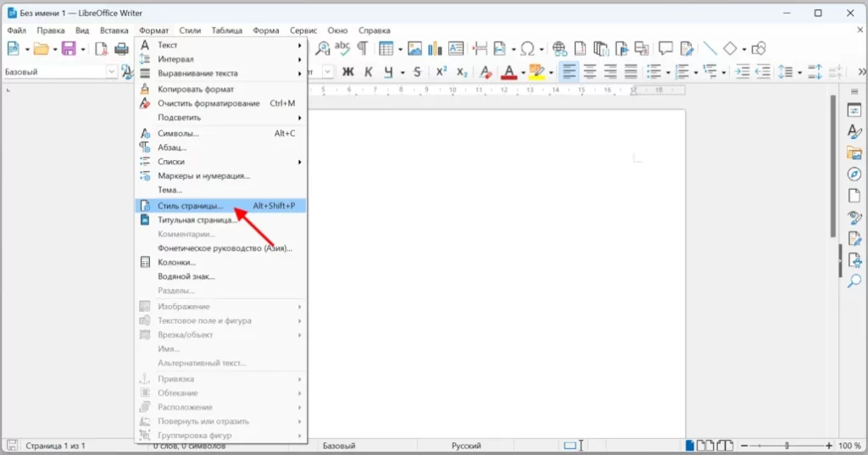Image resolution: width=868 pixels, height=455 pixels.
Task: Click the Open folder icon
Action: click(42, 48)
